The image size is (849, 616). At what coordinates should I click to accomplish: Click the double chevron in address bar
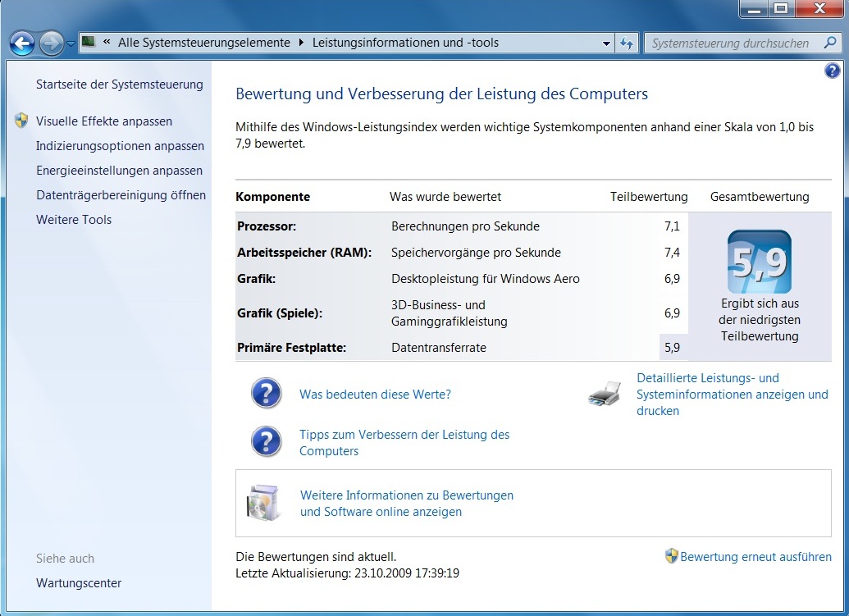tap(107, 42)
